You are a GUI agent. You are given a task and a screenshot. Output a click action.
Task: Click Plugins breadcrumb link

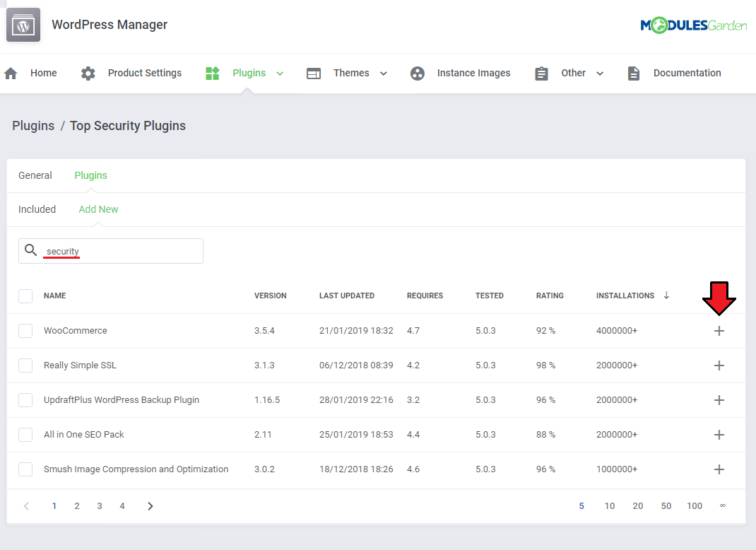point(33,126)
